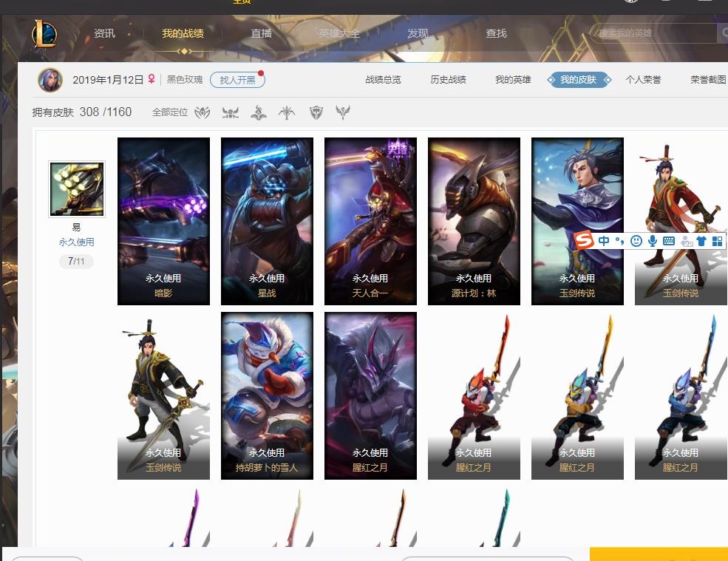Open the 持胡萝卜的雪人 skin card
Screen dimensions: 728x561
[267, 395]
